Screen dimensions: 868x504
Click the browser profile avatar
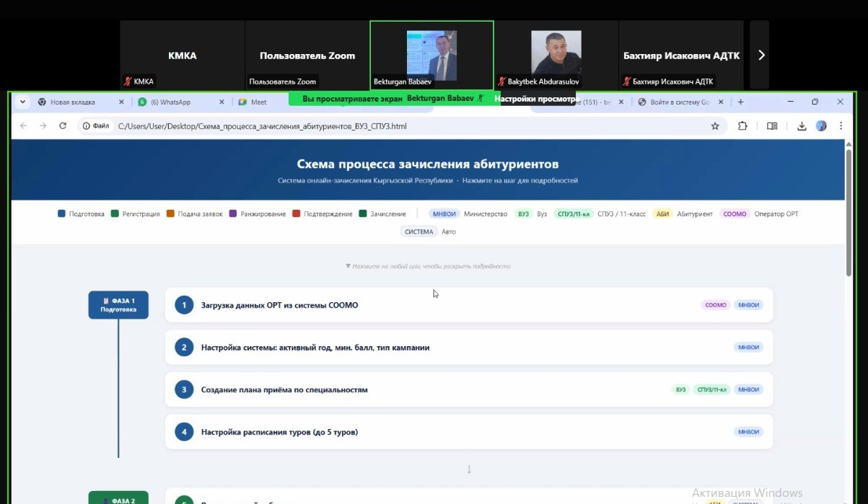pyautogui.click(x=821, y=126)
